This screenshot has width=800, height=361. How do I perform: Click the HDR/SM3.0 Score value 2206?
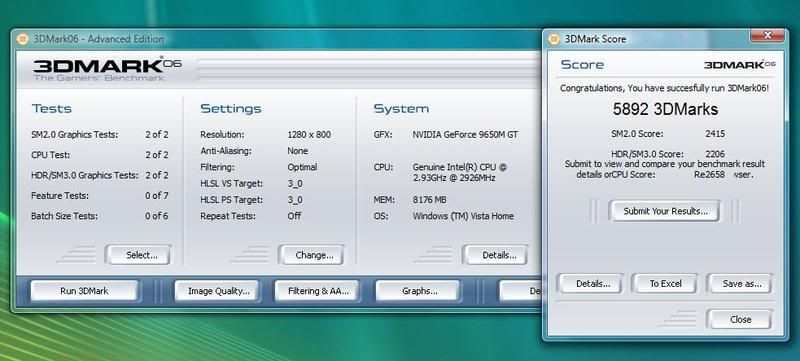click(x=715, y=154)
